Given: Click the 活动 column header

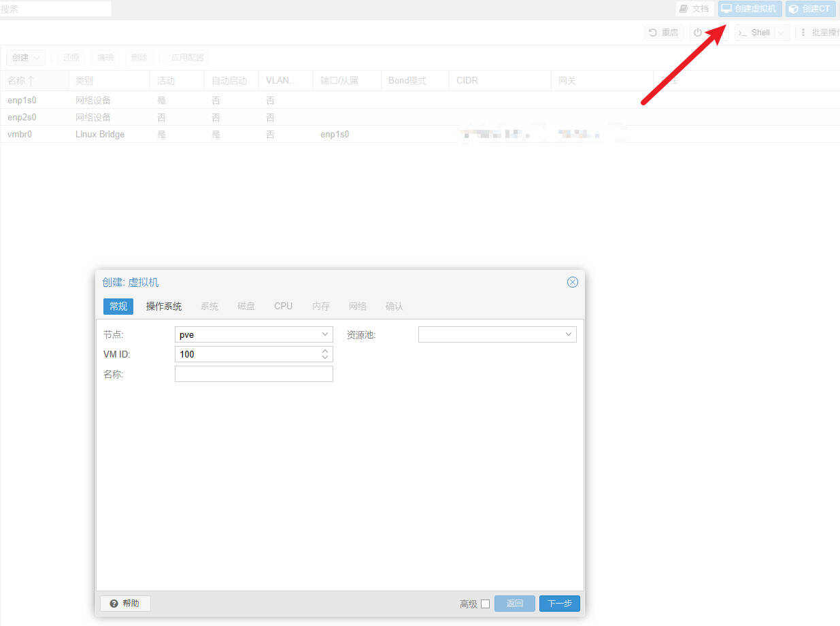Looking at the screenshot, I should point(177,80).
